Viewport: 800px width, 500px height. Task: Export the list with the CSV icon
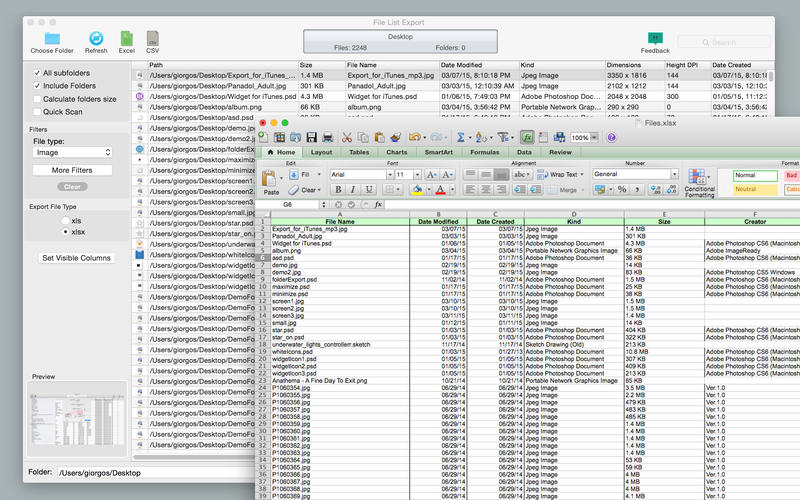click(x=153, y=37)
